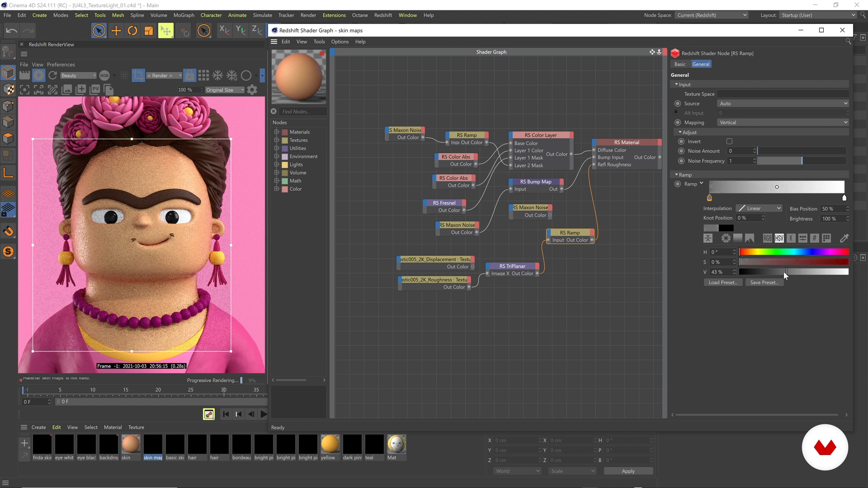The image size is (868, 488).
Task: Open the color wheel mode icon
Action: click(726, 238)
